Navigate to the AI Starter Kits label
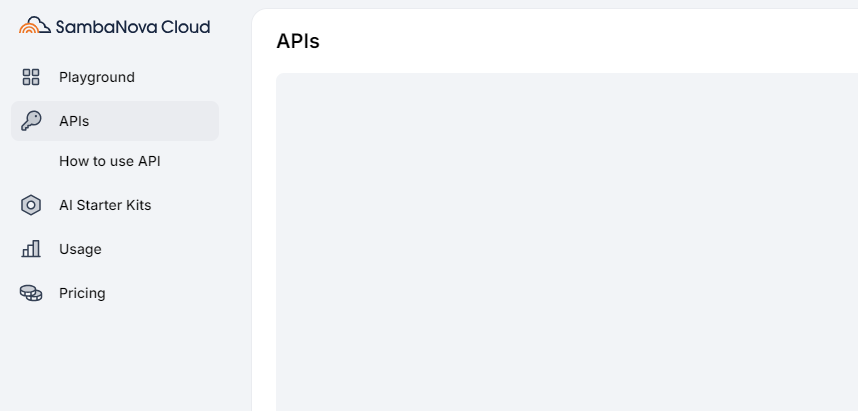 pos(105,205)
